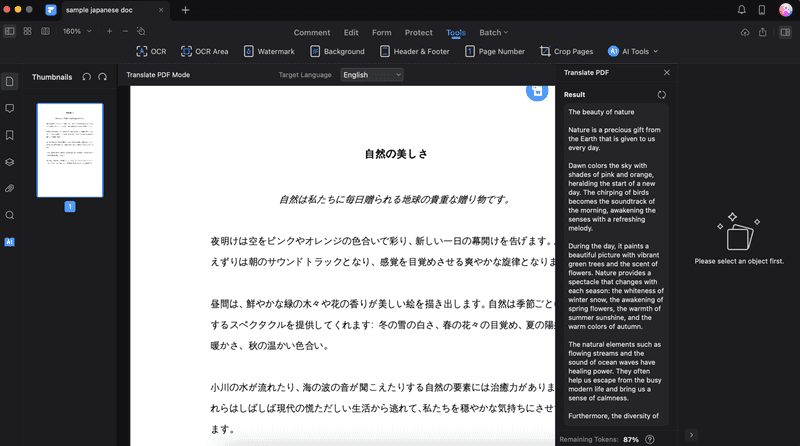Viewport: 800px width, 446px height.
Task: Select the Tools tab
Action: click(x=456, y=32)
